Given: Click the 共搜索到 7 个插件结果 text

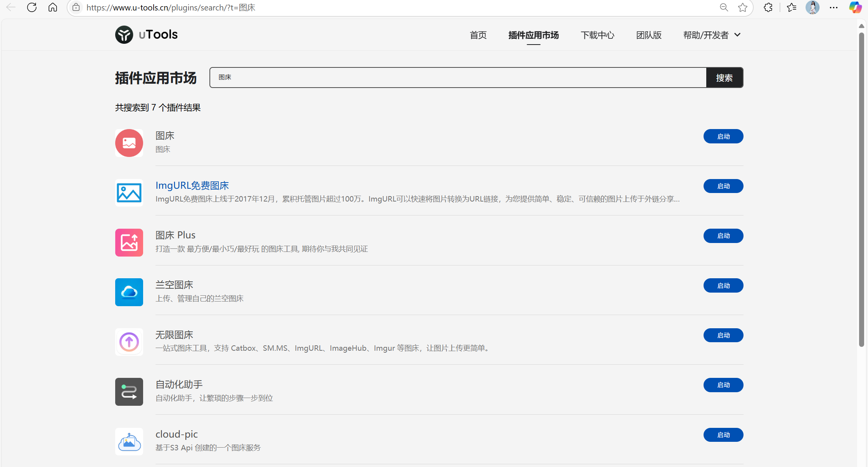Looking at the screenshot, I should [158, 108].
